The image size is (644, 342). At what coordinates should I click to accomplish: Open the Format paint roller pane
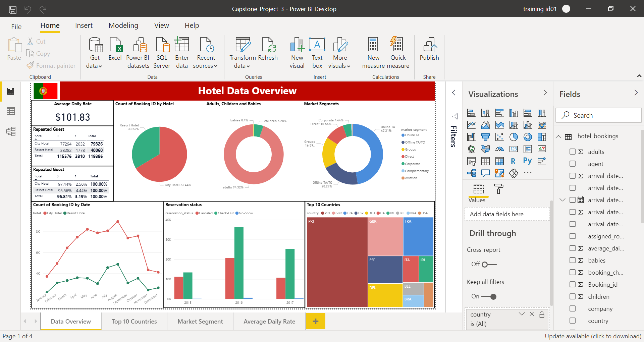pyautogui.click(x=499, y=189)
